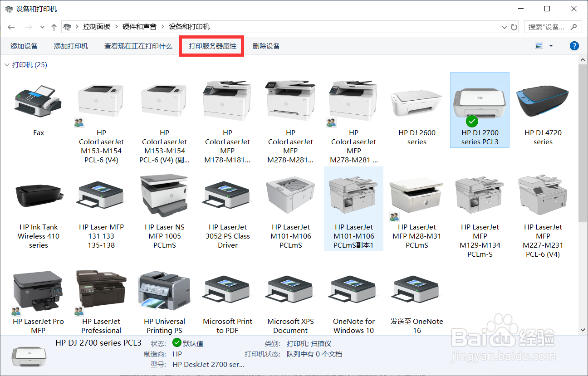Open the view options dropdown arrow
The image size is (588, 376).
point(551,46)
